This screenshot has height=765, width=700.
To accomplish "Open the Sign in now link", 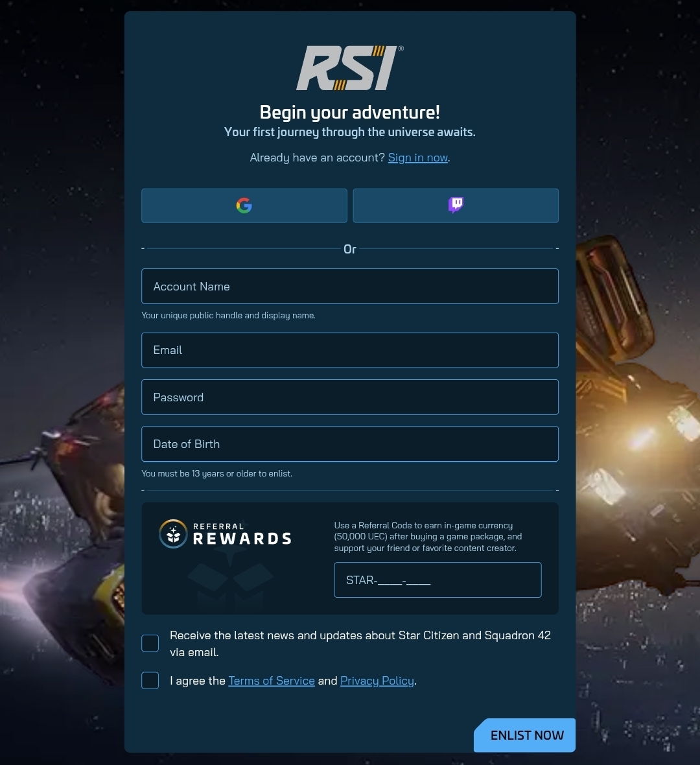I will point(417,158).
